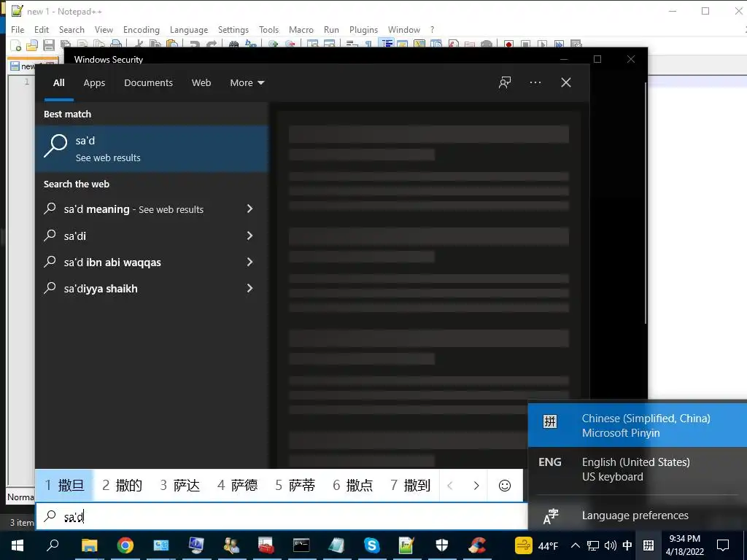Open the Notepad++ Plugins menu

pos(363,29)
